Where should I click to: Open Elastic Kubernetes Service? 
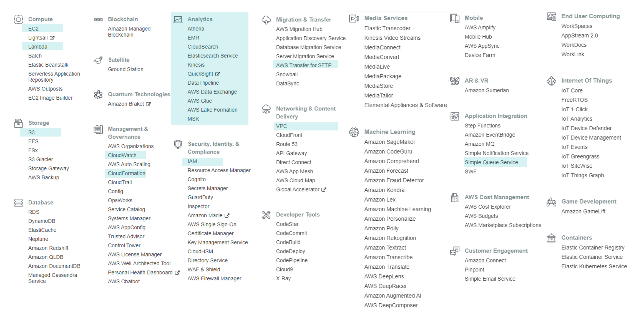[x=594, y=266]
